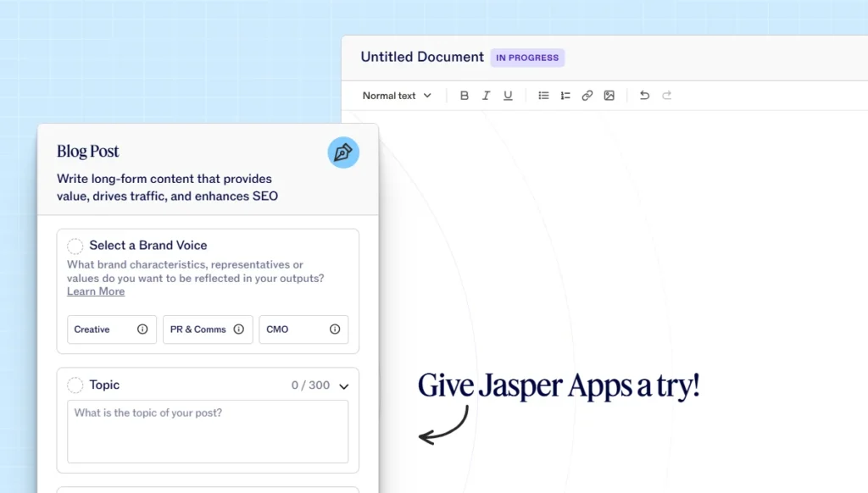Select the Topic section radio circle
This screenshot has height=493, width=868.
coord(75,385)
